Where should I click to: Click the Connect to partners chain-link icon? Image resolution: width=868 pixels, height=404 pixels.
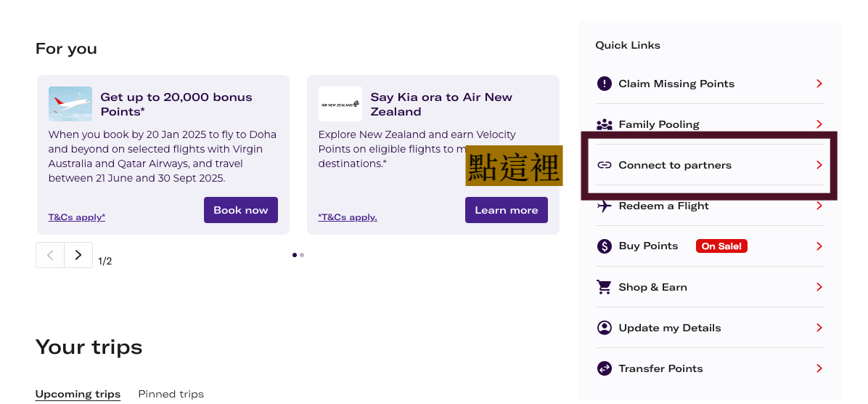tap(604, 165)
